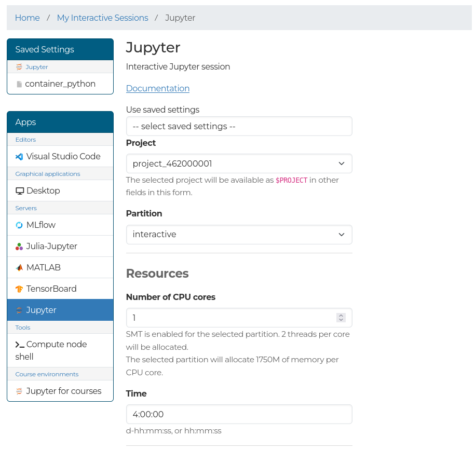Image resolution: width=476 pixels, height=450 pixels.
Task: Navigate to My Interactive Sessions breadcrumb
Action: click(x=102, y=18)
